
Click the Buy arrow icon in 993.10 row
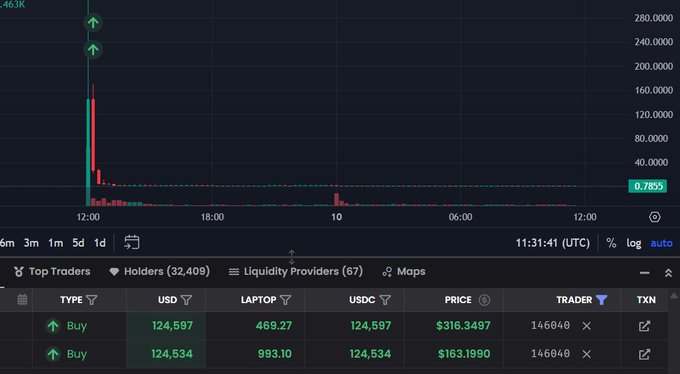coord(53,354)
